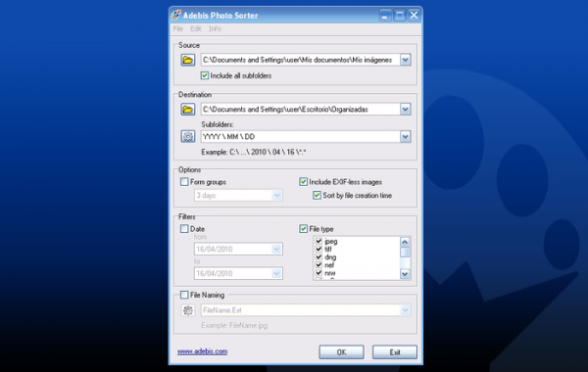588x372 pixels.
Task: Minimize the Adebis Photo Sorter window
Action: (x=385, y=16)
